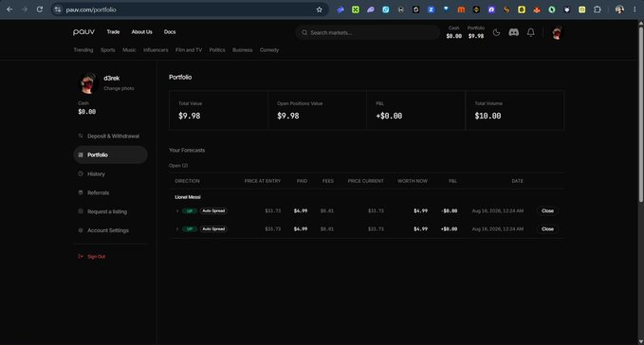Select Portfolio in the sidebar
The height and width of the screenshot is (345, 644).
tap(110, 154)
